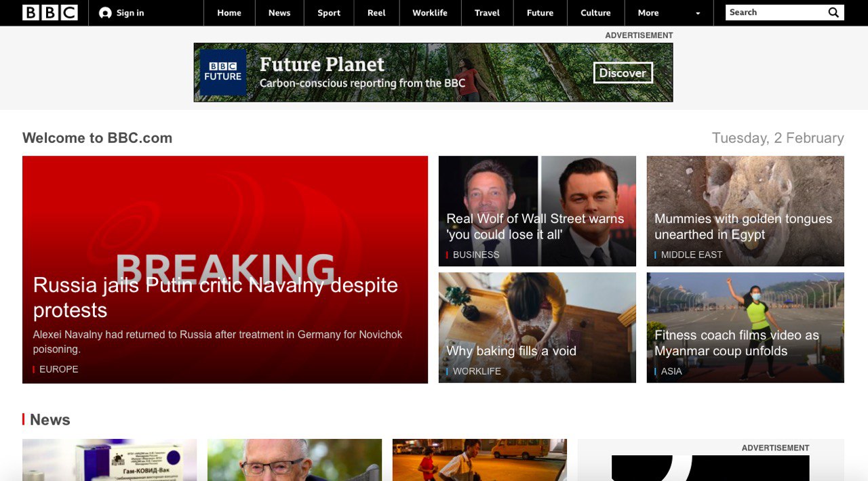The width and height of the screenshot is (868, 481).
Task: Open the Culture navigation tab
Action: click(595, 13)
